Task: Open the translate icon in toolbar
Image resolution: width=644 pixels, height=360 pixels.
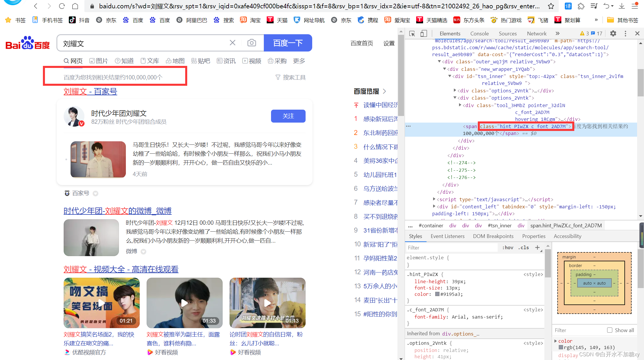Action: coord(568,6)
